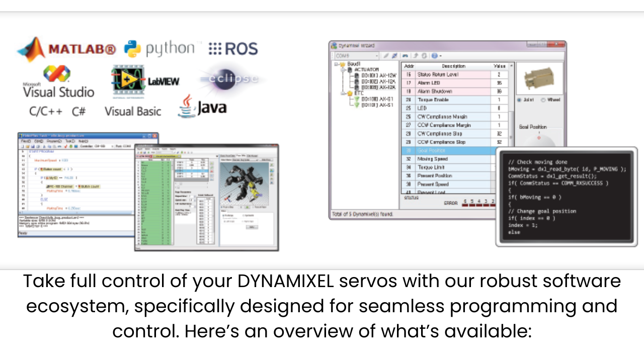
Task: Select the [ID:100] AX-S1 device
Action: click(x=373, y=100)
